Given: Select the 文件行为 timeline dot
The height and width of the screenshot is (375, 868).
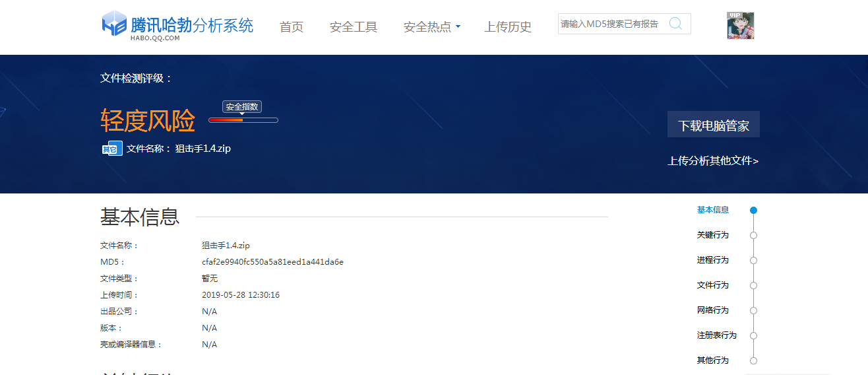Looking at the screenshot, I should coord(753,285).
